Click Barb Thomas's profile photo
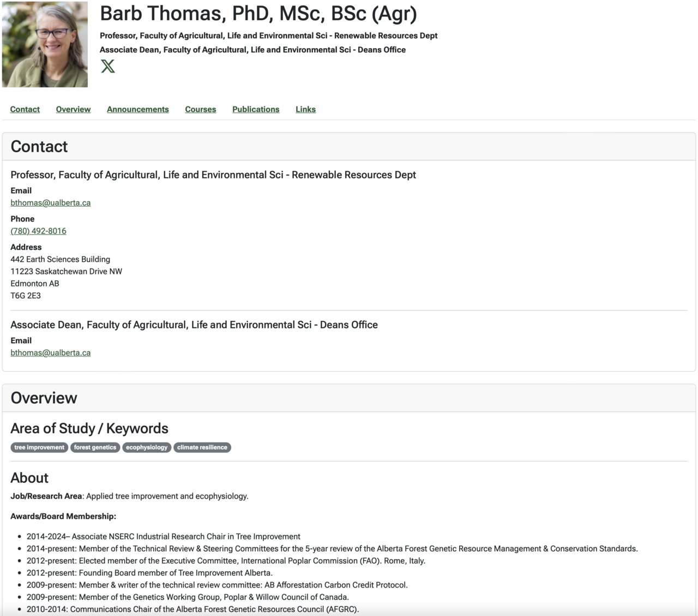 (45, 44)
